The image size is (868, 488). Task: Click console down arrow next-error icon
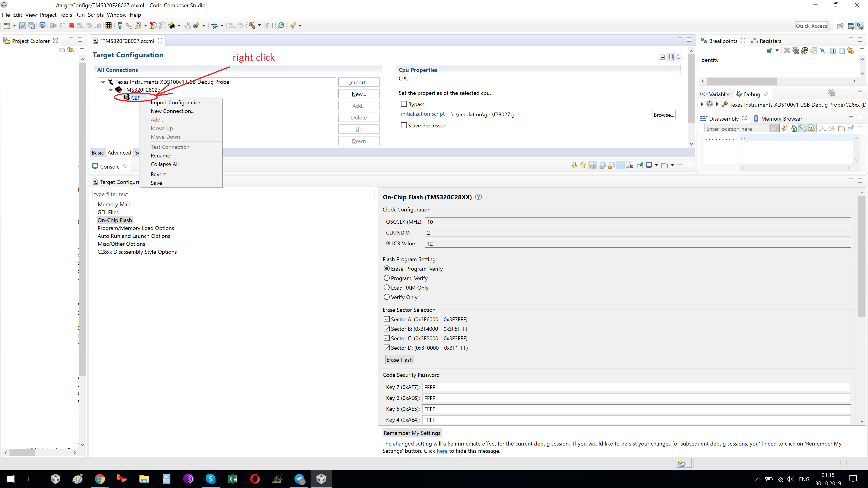click(x=574, y=165)
